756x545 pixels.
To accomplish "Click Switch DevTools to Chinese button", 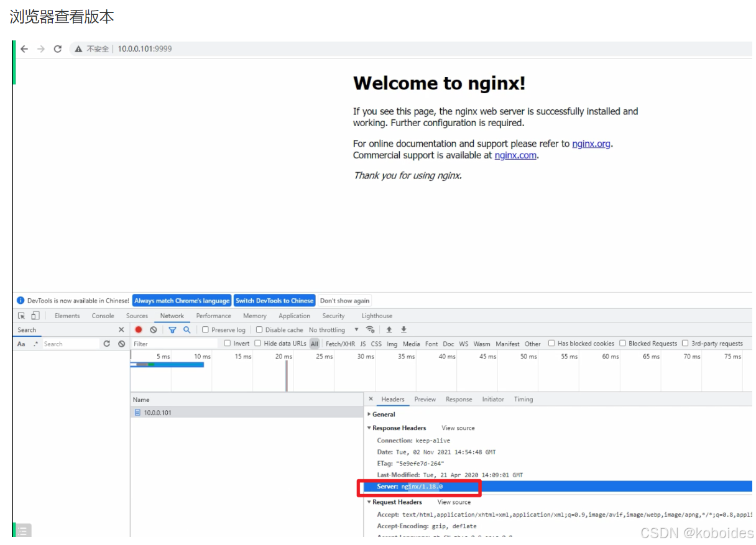I will click(x=275, y=301).
